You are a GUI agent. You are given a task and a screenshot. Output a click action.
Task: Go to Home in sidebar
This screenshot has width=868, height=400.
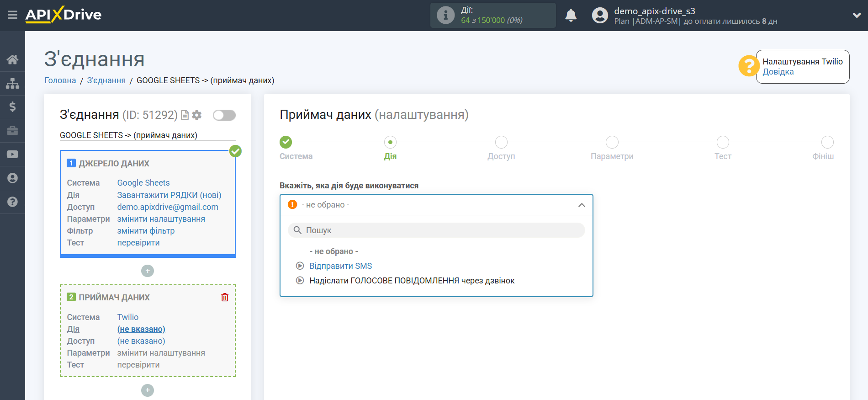point(12,59)
